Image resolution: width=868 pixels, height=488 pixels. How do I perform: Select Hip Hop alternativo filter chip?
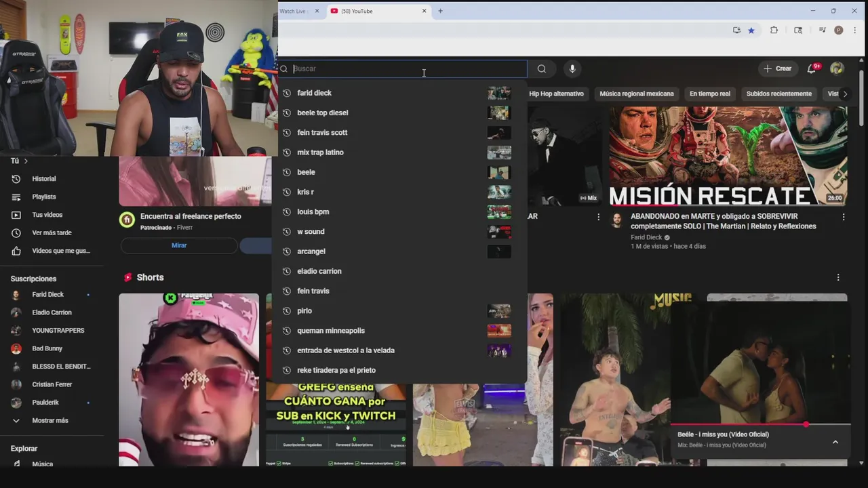click(x=556, y=94)
